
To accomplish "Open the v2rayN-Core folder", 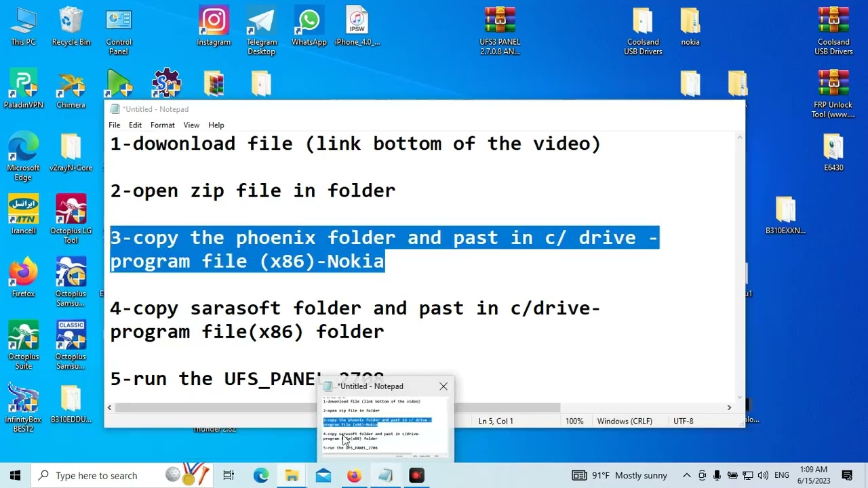I will pos(71,152).
